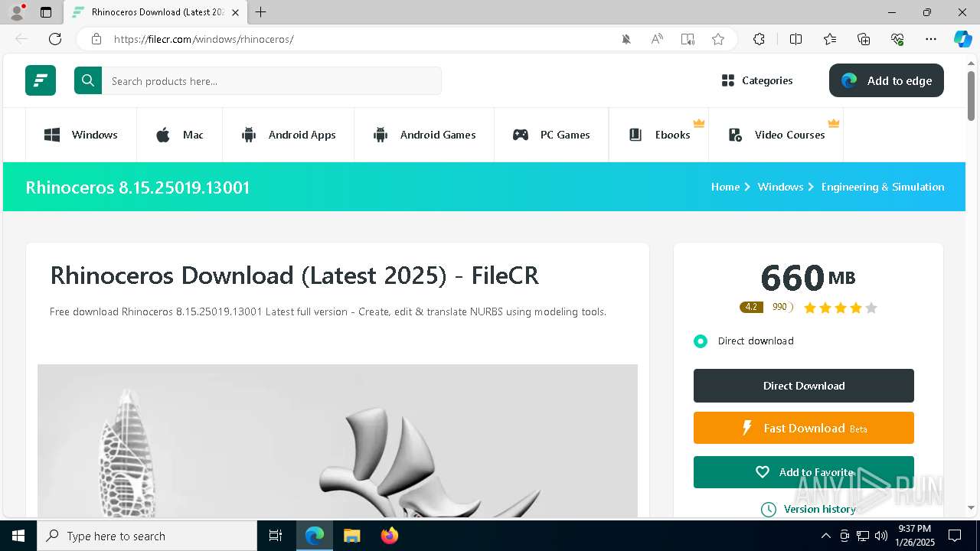The image size is (980, 551).
Task: Click the browser Back arrow
Action: pos(21,39)
